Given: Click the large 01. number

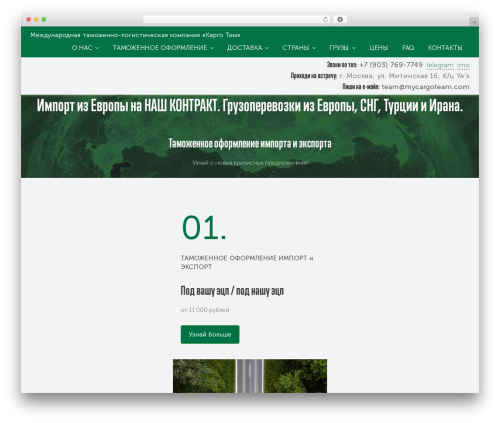Looking at the screenshot, I should coord(204,228).
